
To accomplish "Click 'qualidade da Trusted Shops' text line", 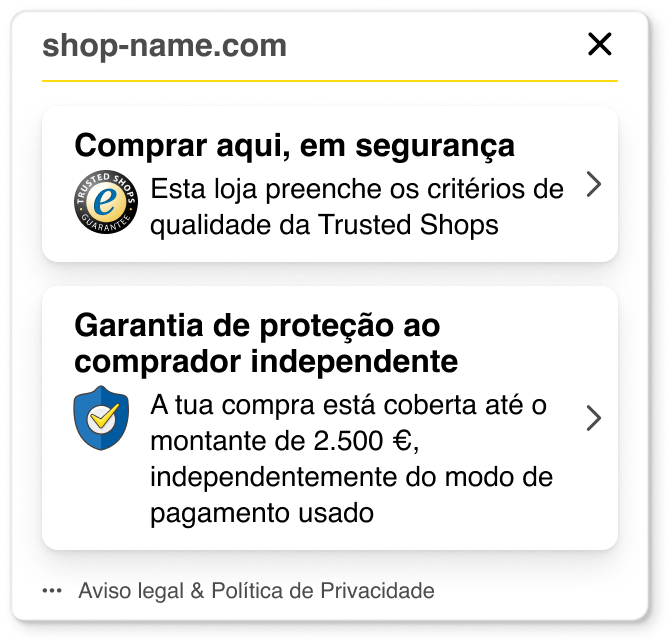I will pyautogui.click(x=324, y=225).
